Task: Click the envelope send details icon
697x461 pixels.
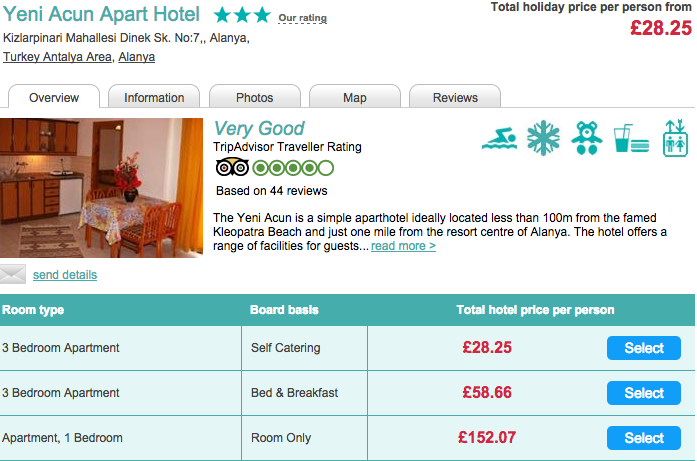Action: click(x=13, y=274)
